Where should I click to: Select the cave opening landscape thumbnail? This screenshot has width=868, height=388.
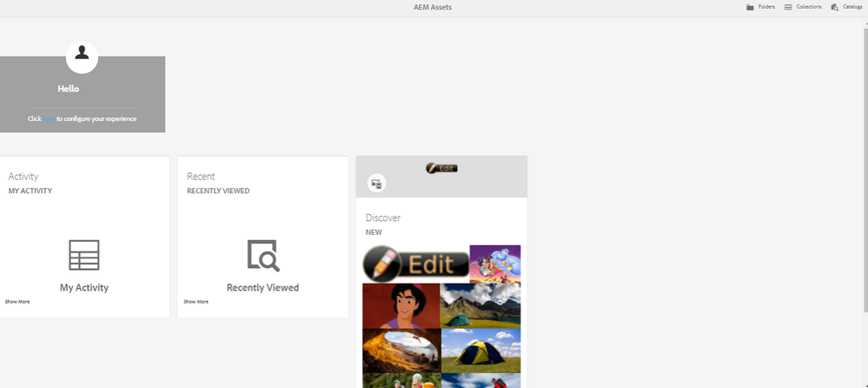(x=401, y=351)
